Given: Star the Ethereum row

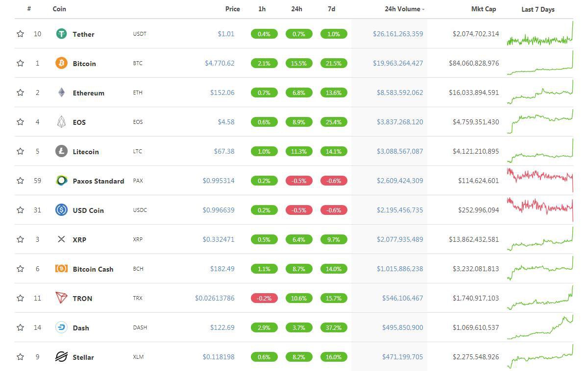Looking at the screenshot, I should [x=20, y=93].
